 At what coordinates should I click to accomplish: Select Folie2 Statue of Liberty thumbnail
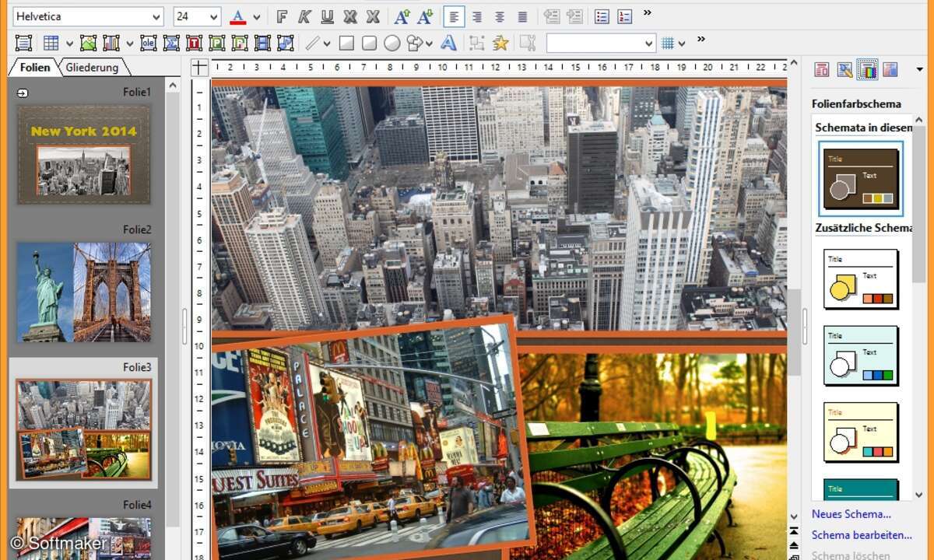click(x=84, y=292)
